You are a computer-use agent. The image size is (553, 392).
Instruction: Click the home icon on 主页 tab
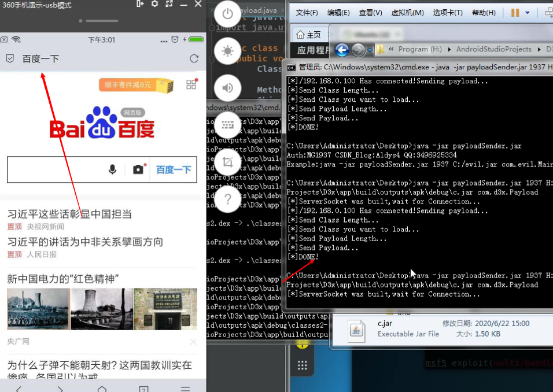(x=300, y=35)
